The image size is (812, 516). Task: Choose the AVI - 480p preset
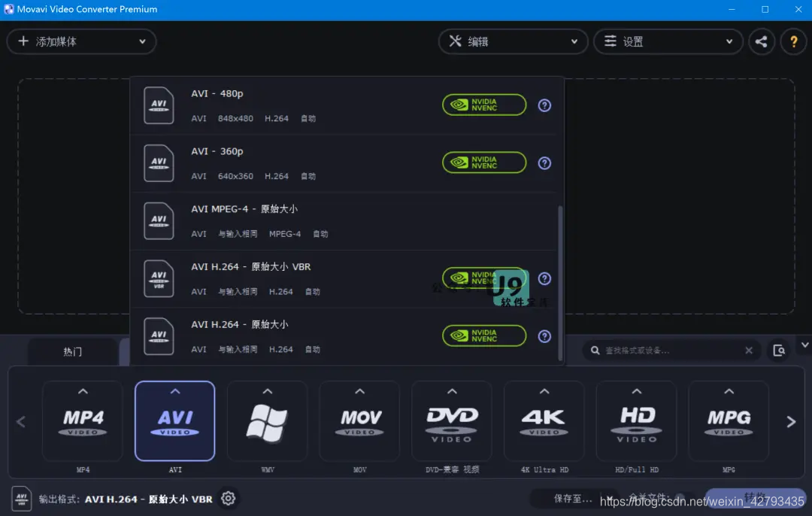[x=344, y=106]
